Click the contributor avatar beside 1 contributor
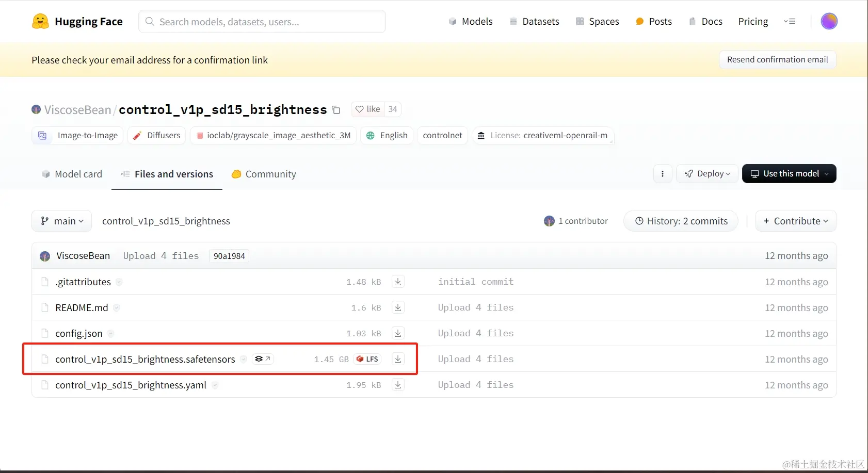 coord(549,221)
